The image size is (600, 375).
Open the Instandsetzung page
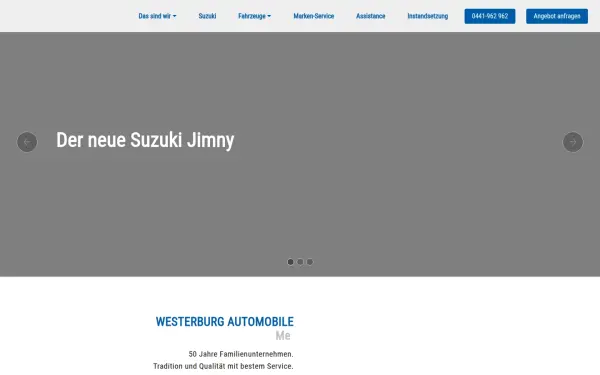point(428,16)
